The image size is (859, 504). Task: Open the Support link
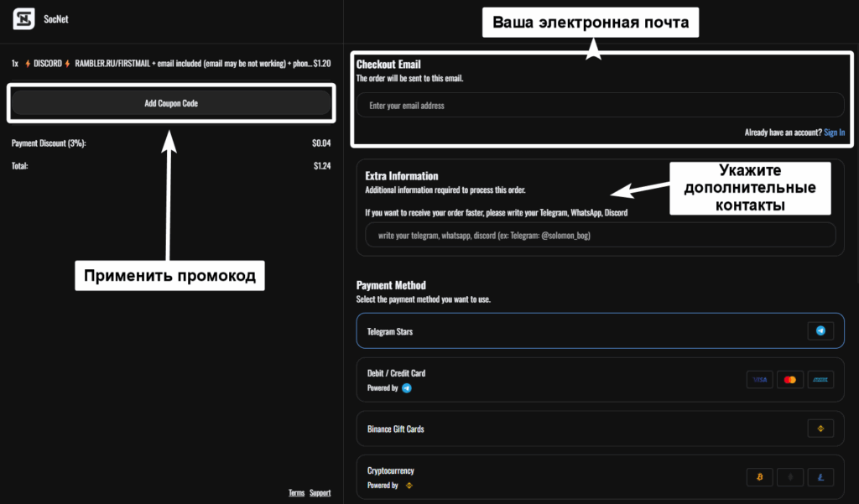[x=320, y=493]
